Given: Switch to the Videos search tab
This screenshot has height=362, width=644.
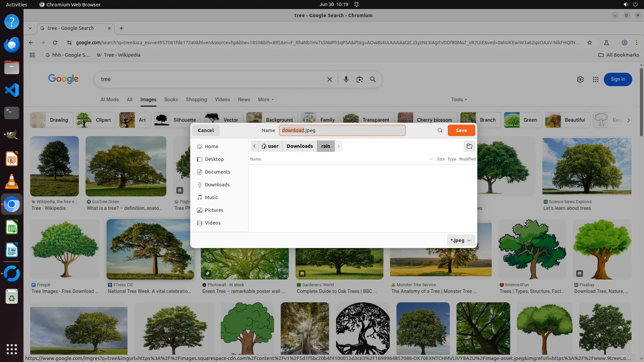Looking at the screenshot, I should click(222, 100).
